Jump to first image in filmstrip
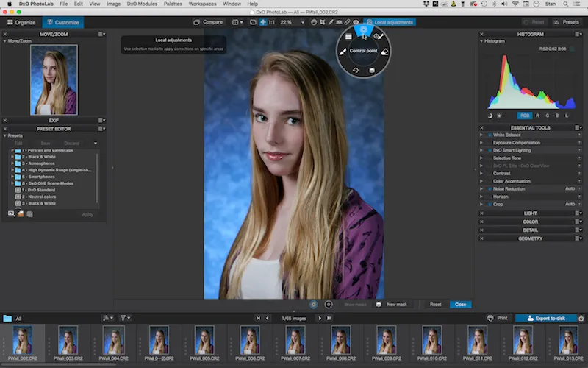This screenshot has height=368, width=588. pos(258,318)
